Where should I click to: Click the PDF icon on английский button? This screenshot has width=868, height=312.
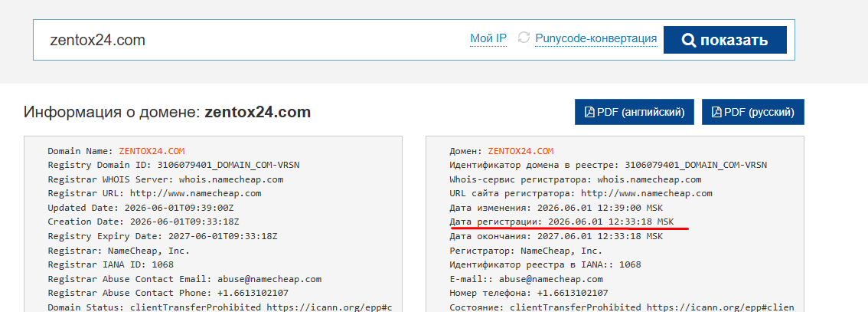(x=589, y=113)
